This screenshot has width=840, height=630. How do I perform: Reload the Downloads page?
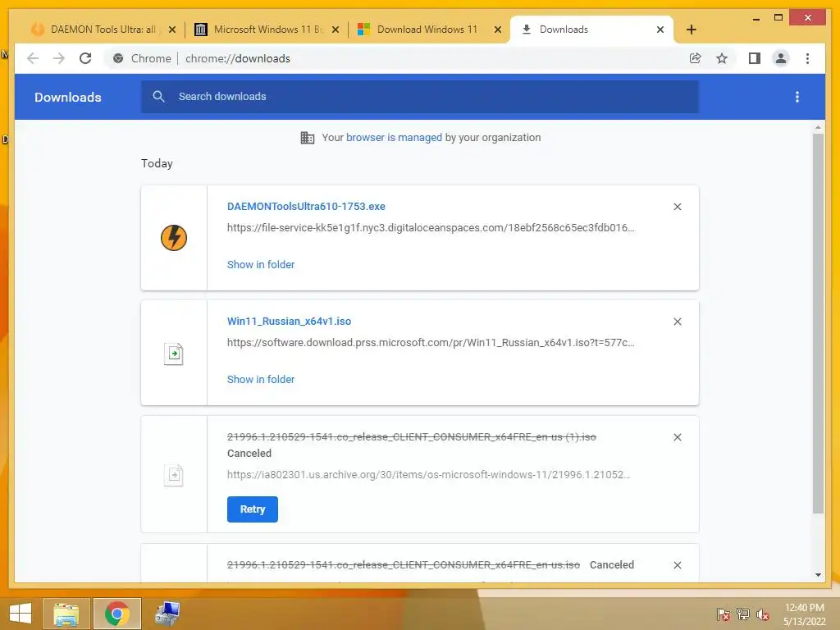click(85, 58)
